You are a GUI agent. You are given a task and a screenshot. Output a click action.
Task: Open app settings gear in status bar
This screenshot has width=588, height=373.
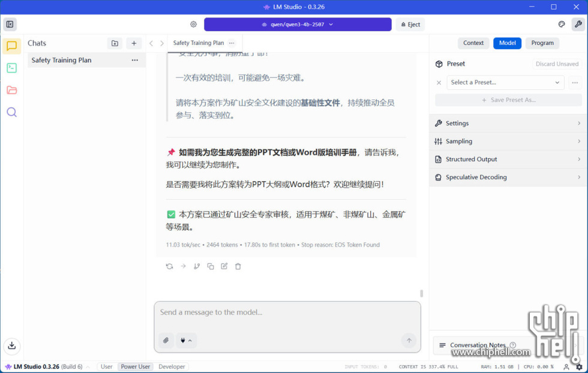tap(580, 366)
